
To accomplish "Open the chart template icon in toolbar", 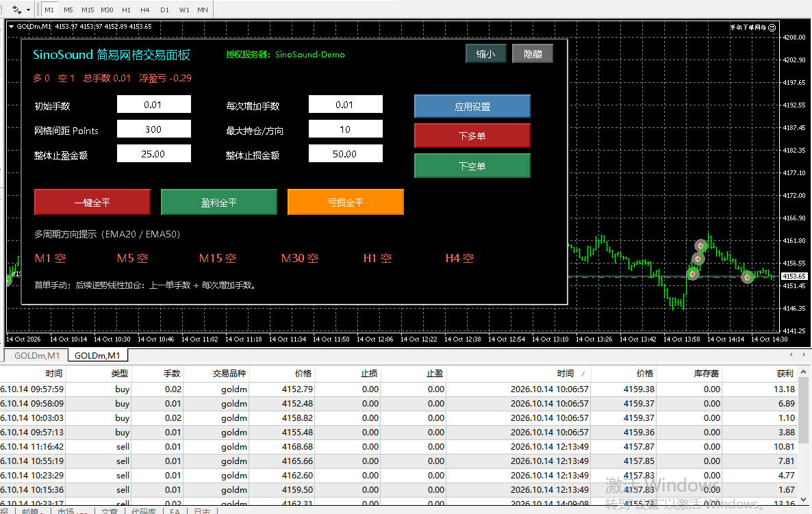I will click(17, 10).
